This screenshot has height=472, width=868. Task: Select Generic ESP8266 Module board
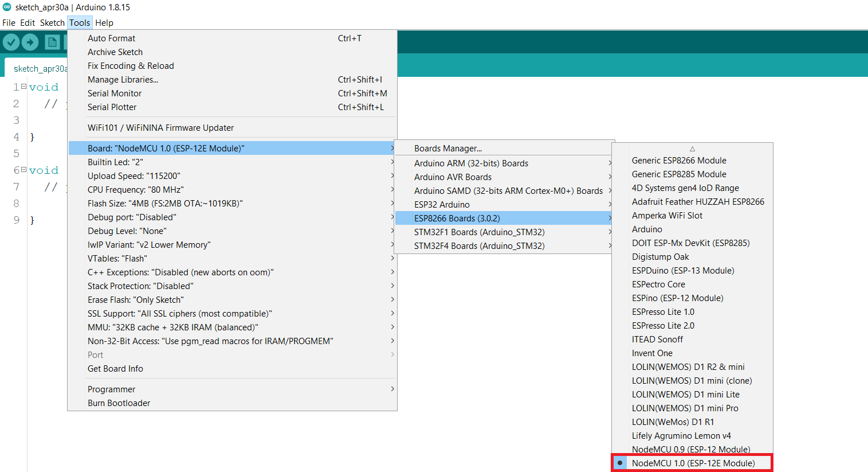point(692,161)
